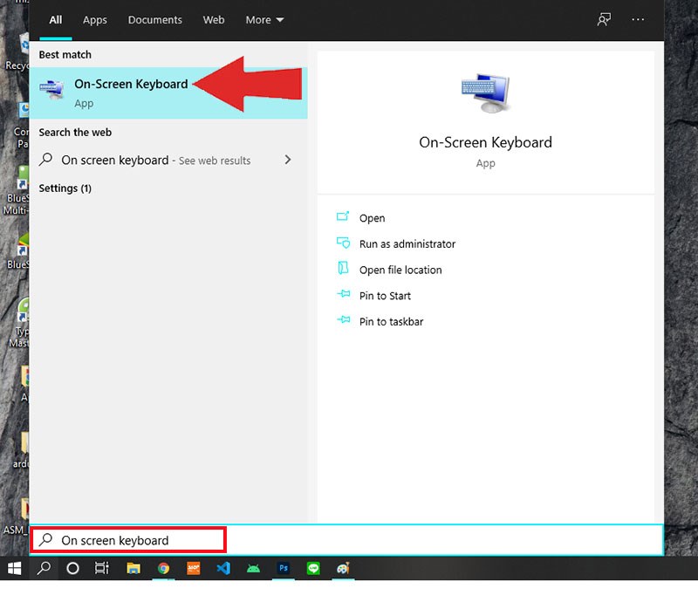Launch Visual Studio Code from taskbar

pyautogui.click(x=223, y=568)
